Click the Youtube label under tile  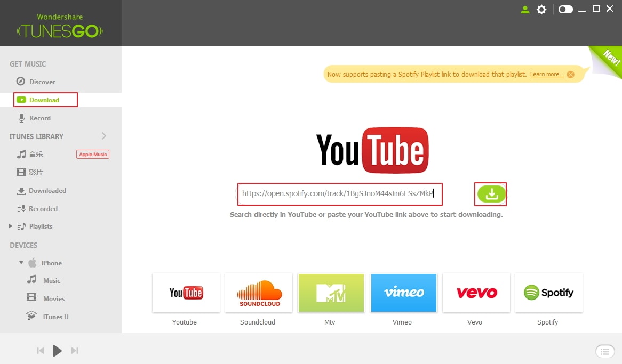click(185, 322)
